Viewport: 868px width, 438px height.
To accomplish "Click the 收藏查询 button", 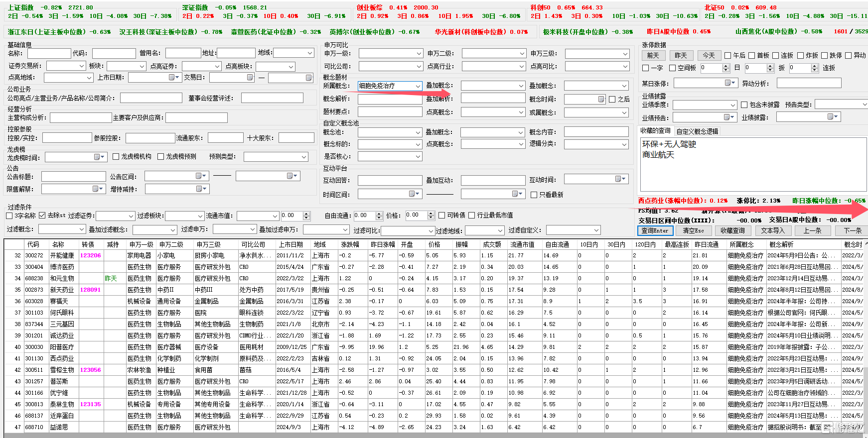I will (x=732, y=230).
